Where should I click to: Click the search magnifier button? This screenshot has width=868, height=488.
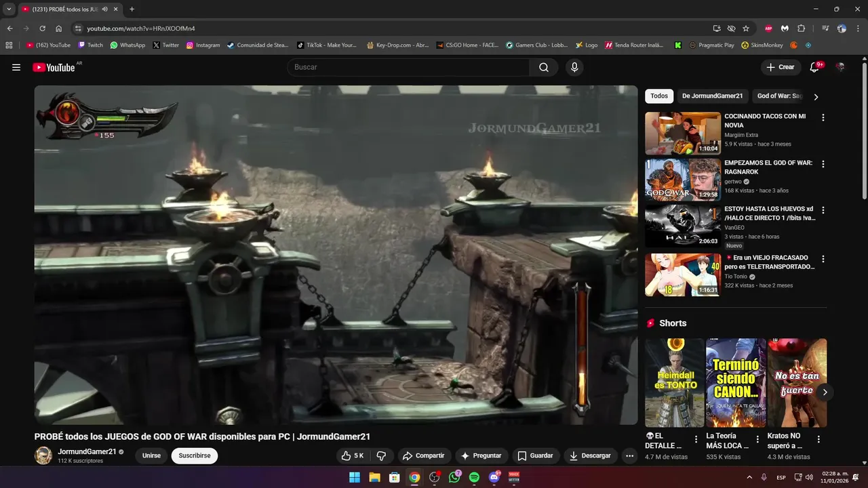pos(544,67)
